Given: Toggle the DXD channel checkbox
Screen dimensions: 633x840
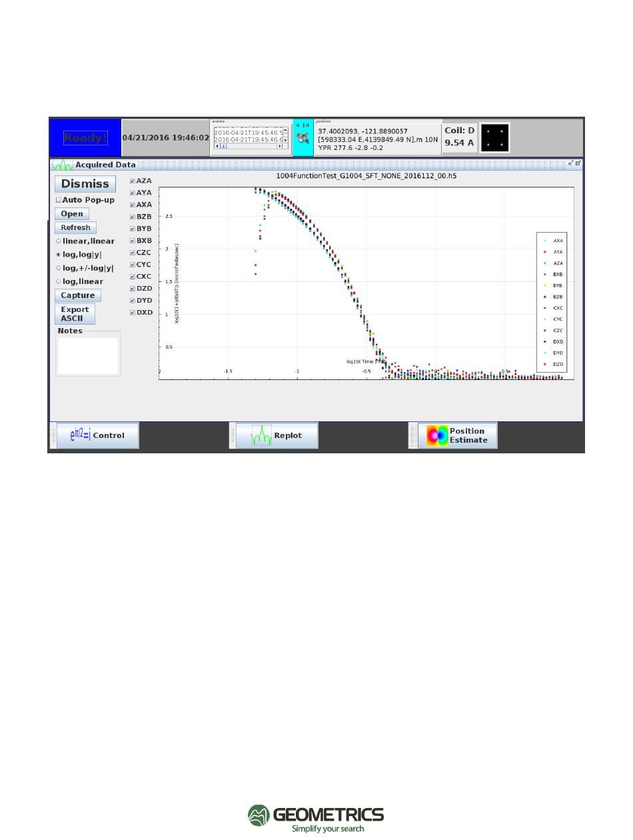Looking at the screenshot, I should 133,313.
